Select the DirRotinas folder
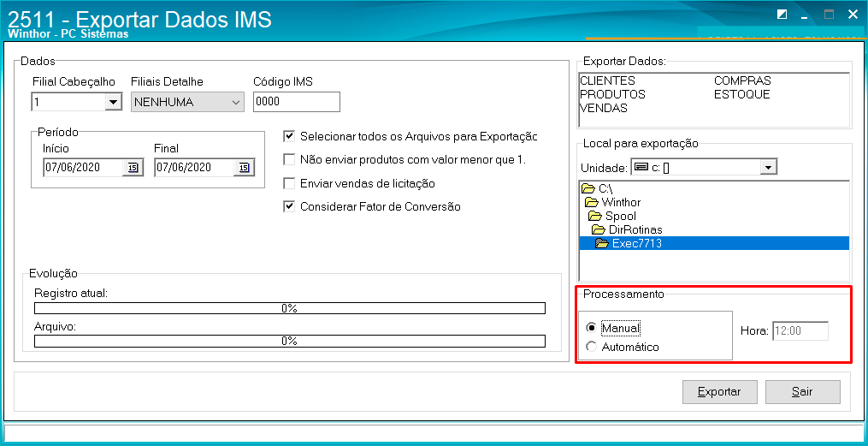The width and height of the screenshot is (868, 446). click(x=627, y=229)
